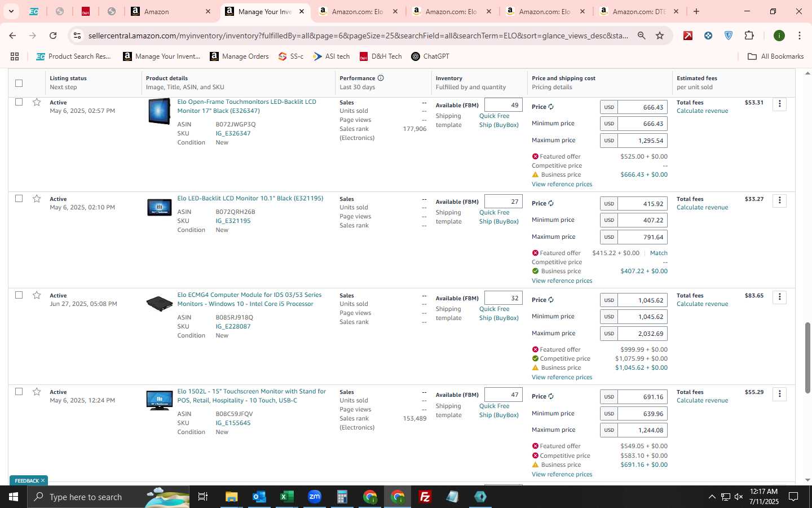Select the E326347 listing checkbox
Screen dimensions: 812x508
click(x=19, y=102)
